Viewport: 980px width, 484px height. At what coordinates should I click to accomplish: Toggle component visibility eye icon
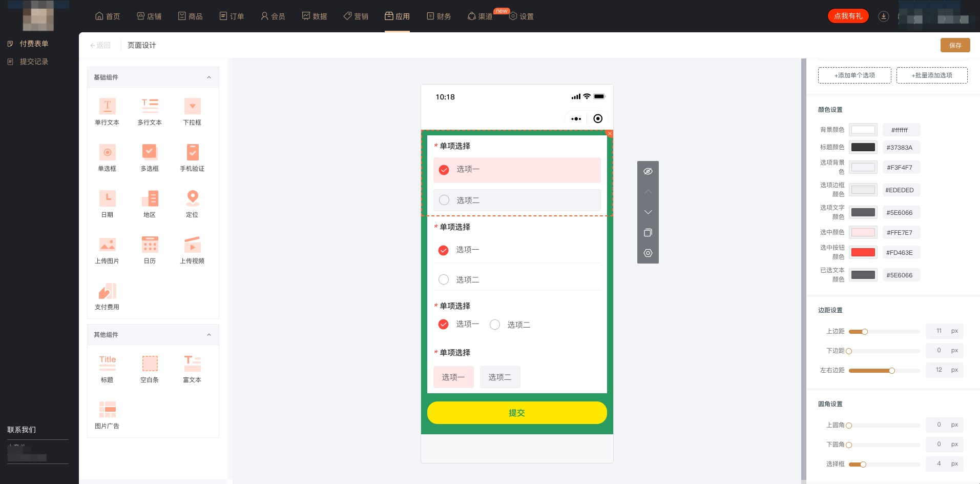[648, 171]
